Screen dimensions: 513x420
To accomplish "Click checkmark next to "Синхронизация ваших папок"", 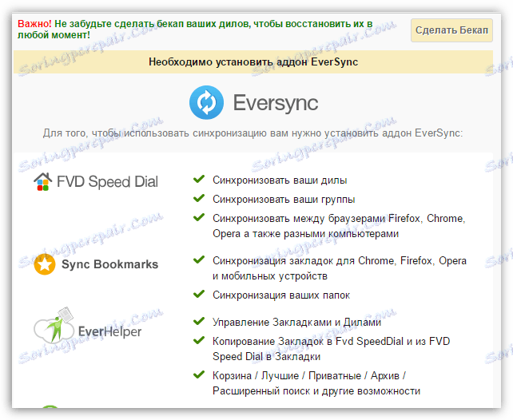I will 199,295.
